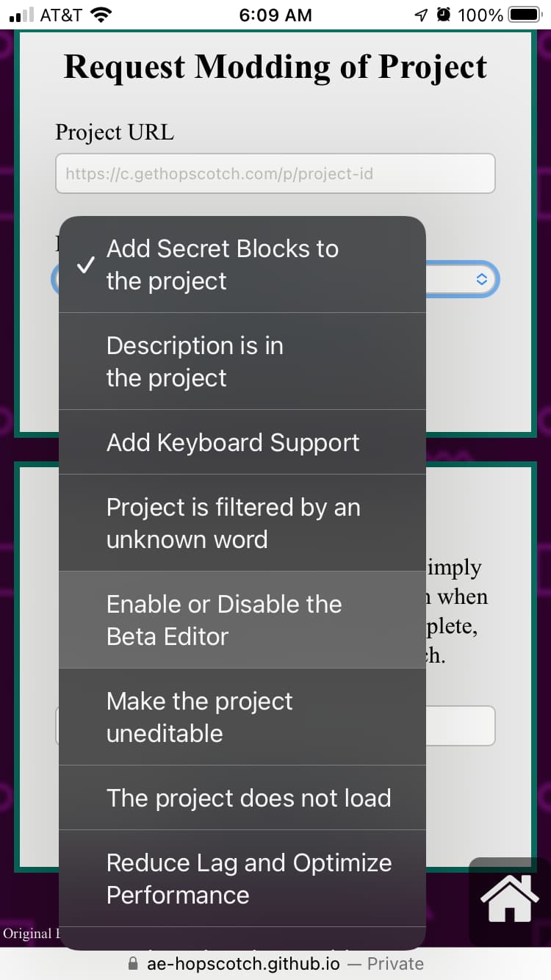Click the lower text field beside the menu
551x980 pixels.
(x=460, y=726)
